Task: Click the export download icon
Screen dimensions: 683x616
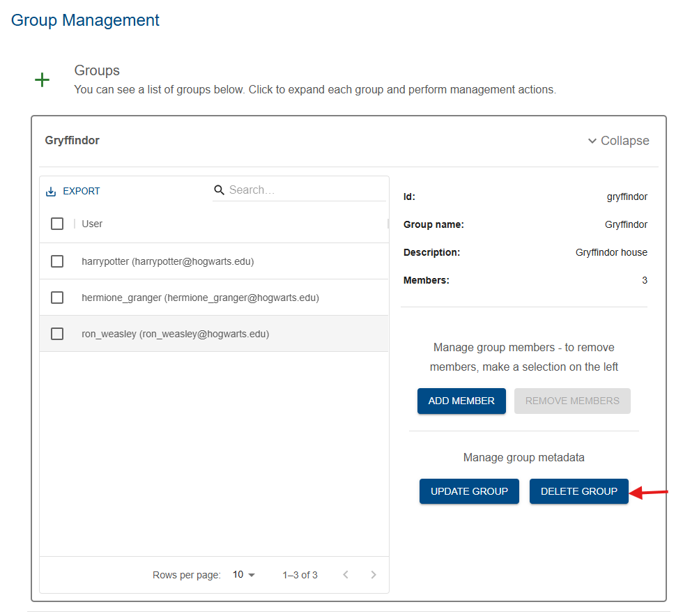Action: [51, 192]
